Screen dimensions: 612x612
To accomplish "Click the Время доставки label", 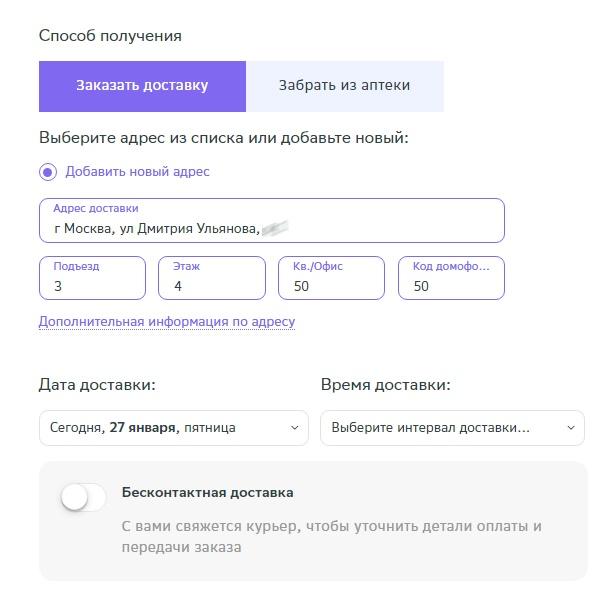I will tap(386, 385).
